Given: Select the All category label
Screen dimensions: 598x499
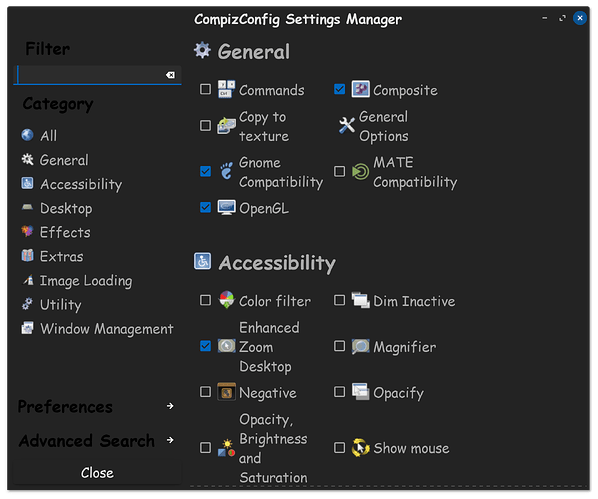Looking at the screenshot, I should (48, 135).
